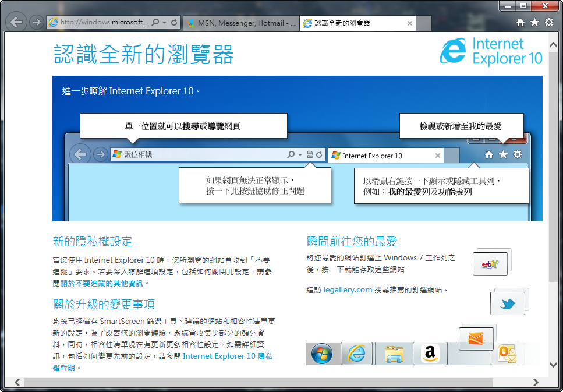Click the Twitter pinned-site thumbnail
563x392 pixels.
[x=508, y=302]
